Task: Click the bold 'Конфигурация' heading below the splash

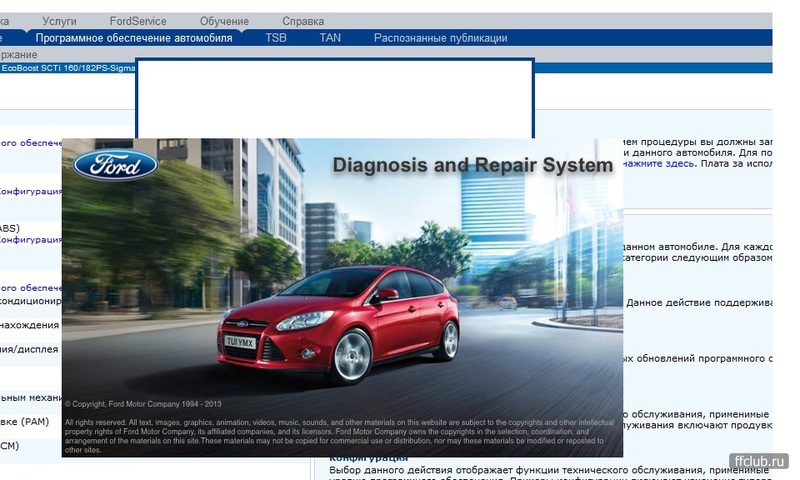Action: pyautogui.click(x=368, y=459)
